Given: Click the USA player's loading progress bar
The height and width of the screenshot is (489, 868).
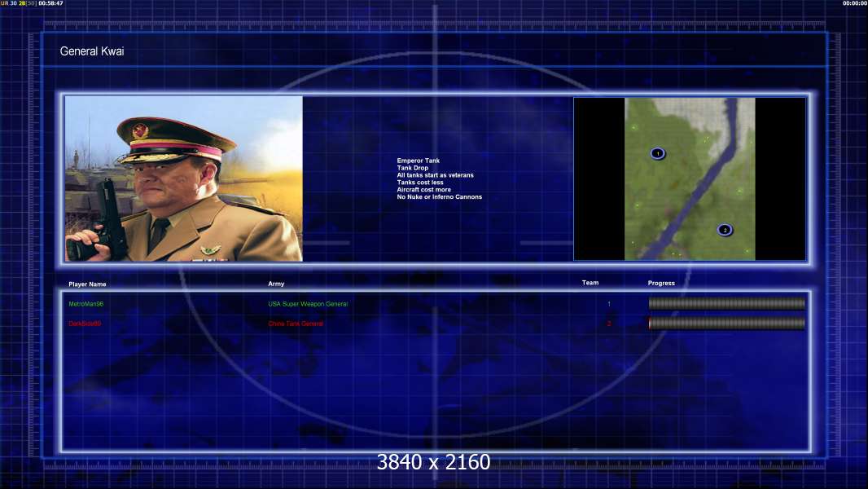Looking at the screenshot, I should [x=727, y=303].
